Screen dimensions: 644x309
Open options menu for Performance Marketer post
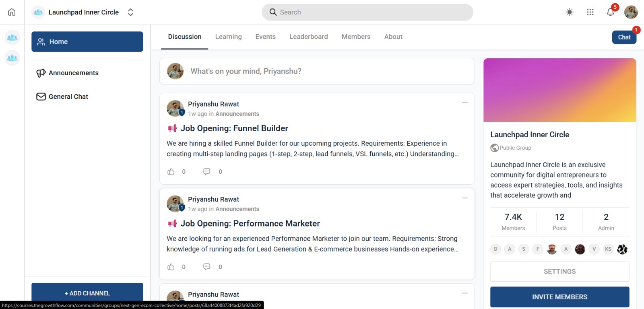pyautogui.click(x=465, y=198)
